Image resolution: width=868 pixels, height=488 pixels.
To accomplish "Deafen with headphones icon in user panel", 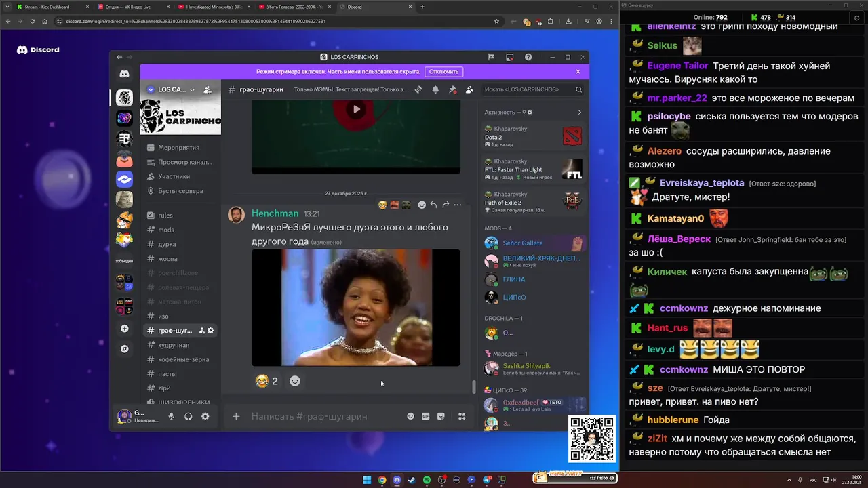I will point(189,416).
